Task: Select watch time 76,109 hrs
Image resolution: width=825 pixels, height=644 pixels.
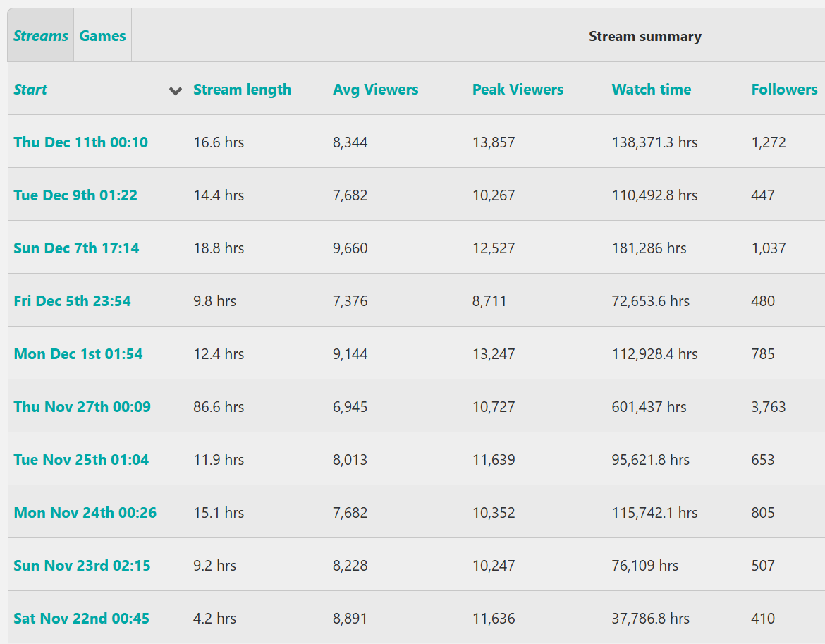Action: tap(644, 566)
